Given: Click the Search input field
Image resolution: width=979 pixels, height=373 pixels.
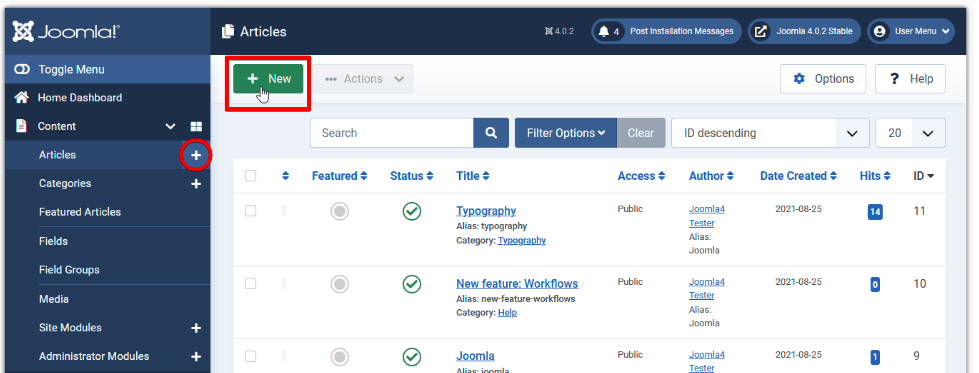Looking at the screenshot, I should (x=391, y=133).
